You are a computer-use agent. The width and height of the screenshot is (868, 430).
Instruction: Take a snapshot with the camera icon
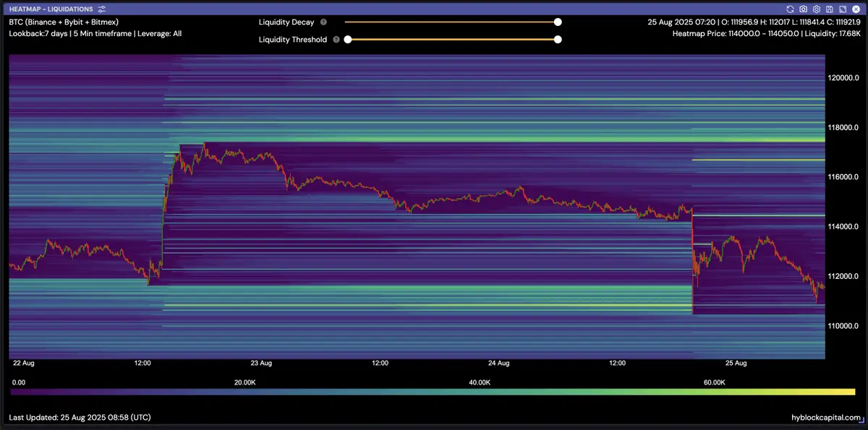pos(804,9)
